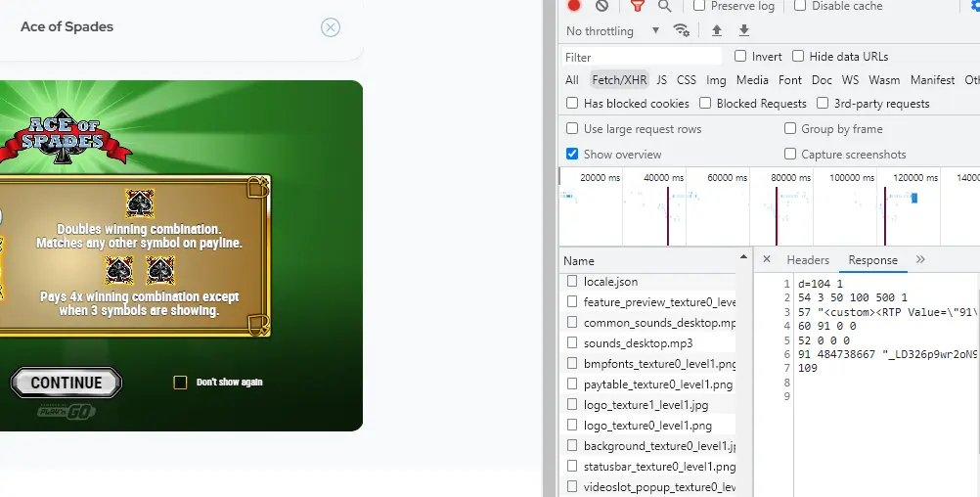Clear the network log
Viewport: 980px width, 497px height.
coord(601,6)
